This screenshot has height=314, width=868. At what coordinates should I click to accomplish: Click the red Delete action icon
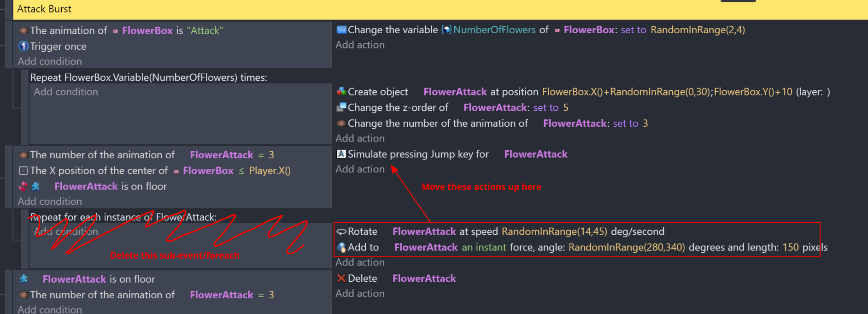pyautogui.click(x=341, y=278)
